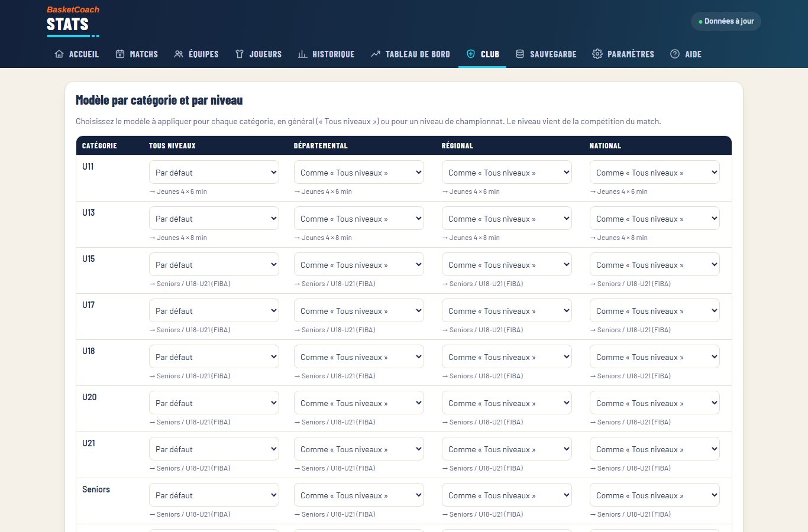808x532 pixels.
Task: Click the jersey icon beside Joueurs
Action: tap(240, 54)
